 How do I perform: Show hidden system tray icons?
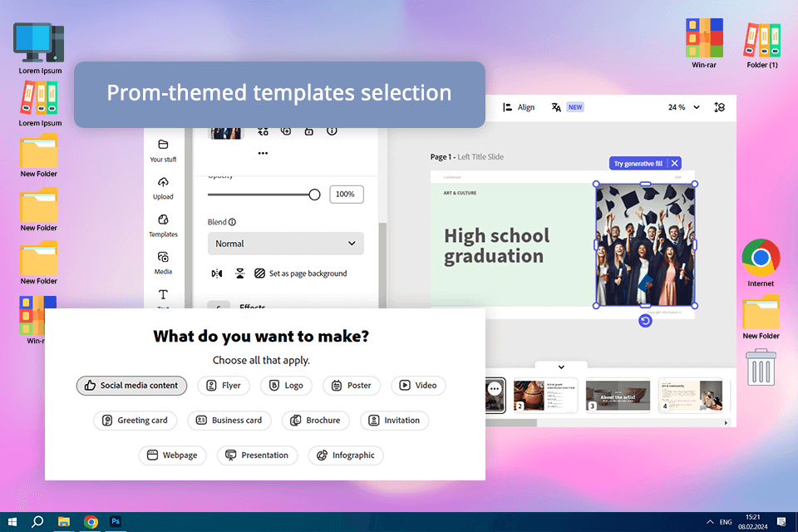(709, 522)
